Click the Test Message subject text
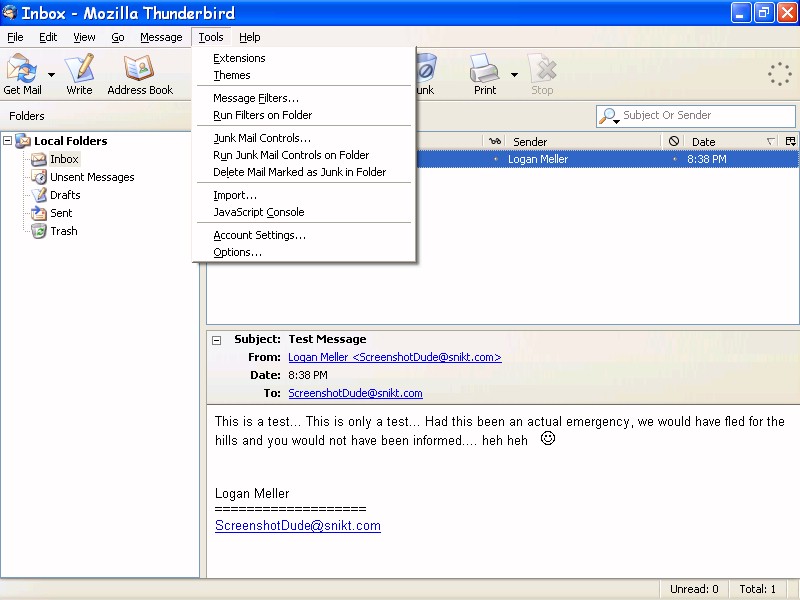 pos(328,339)
